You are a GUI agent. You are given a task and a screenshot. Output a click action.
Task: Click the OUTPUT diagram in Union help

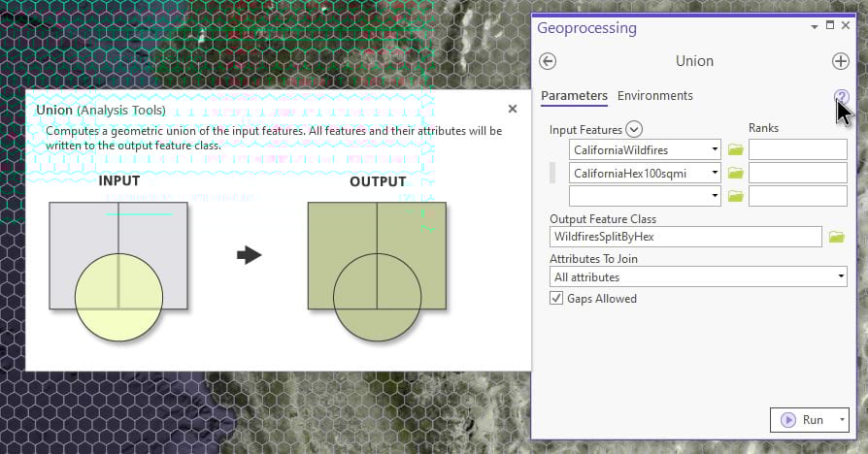click(x=377, y=271)
